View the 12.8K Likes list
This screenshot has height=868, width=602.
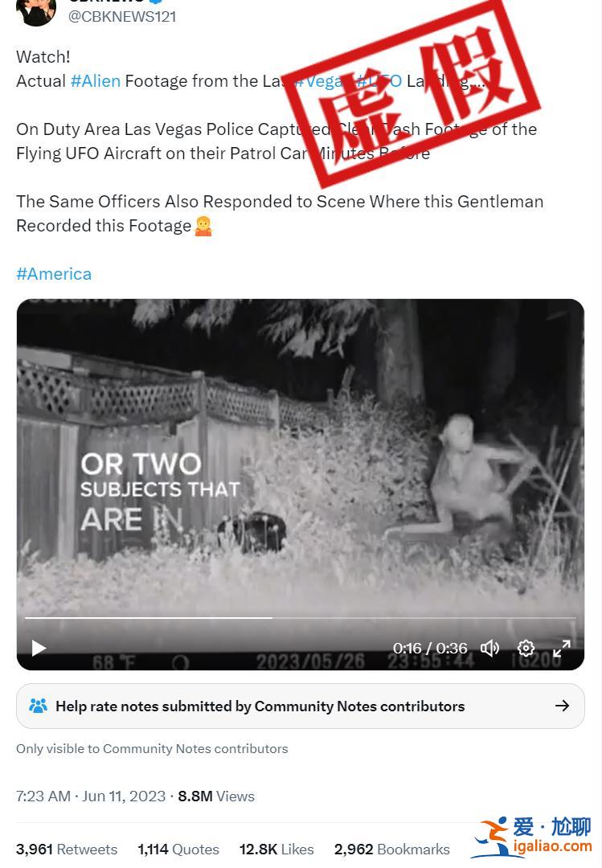276,849
